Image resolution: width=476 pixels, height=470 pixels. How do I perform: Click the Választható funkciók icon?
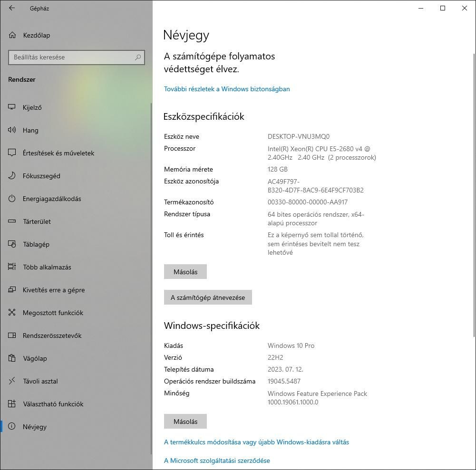pyautogui.click(x=12, y=403)
